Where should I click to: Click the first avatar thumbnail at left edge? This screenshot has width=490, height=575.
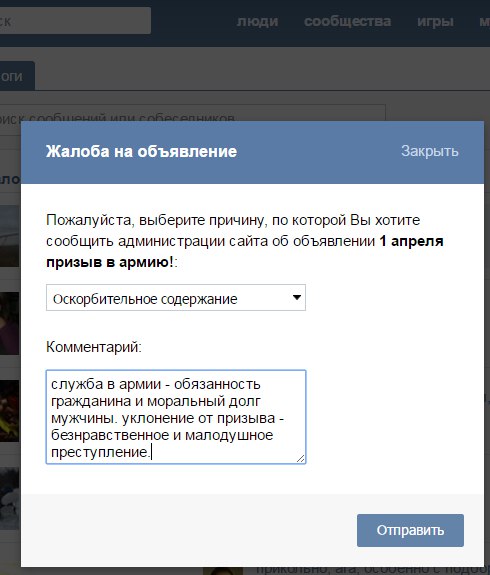pyautogui.click(x=10, y=236)
